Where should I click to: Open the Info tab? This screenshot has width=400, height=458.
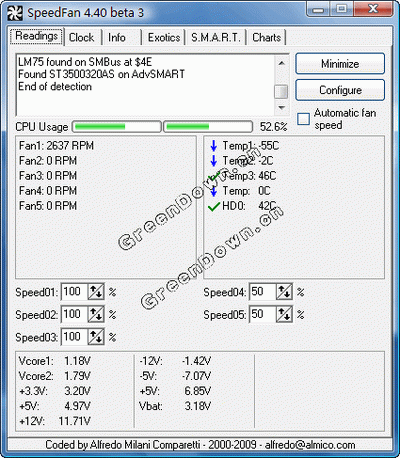coord(117,37)
